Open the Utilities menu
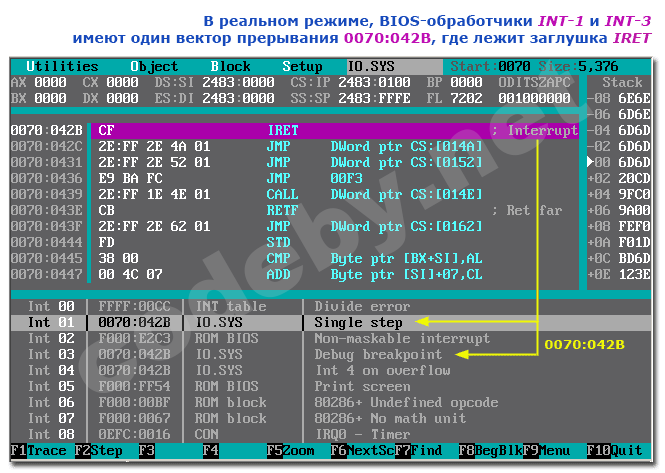Image resolution: width=665 pixels, height=473 pixels. click(62, 67)
